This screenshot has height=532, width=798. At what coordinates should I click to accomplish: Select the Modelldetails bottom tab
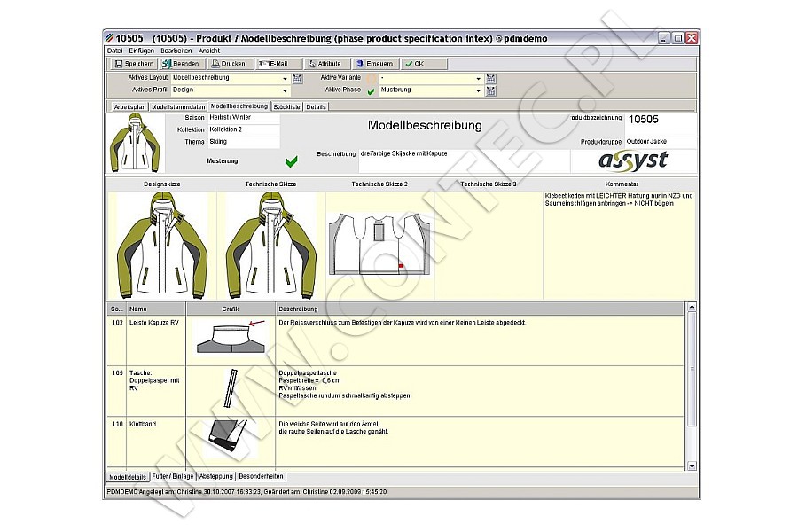click(x=128, y=477)
